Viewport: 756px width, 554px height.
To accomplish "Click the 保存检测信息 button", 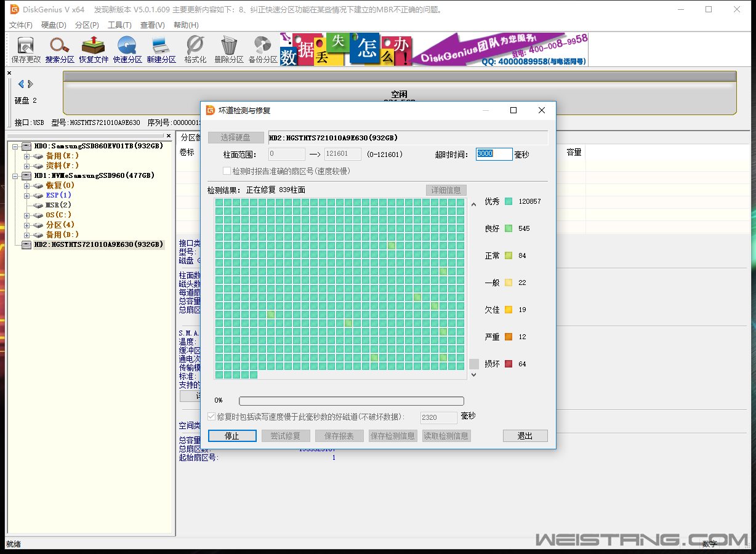I will click(x=393, y=436).
